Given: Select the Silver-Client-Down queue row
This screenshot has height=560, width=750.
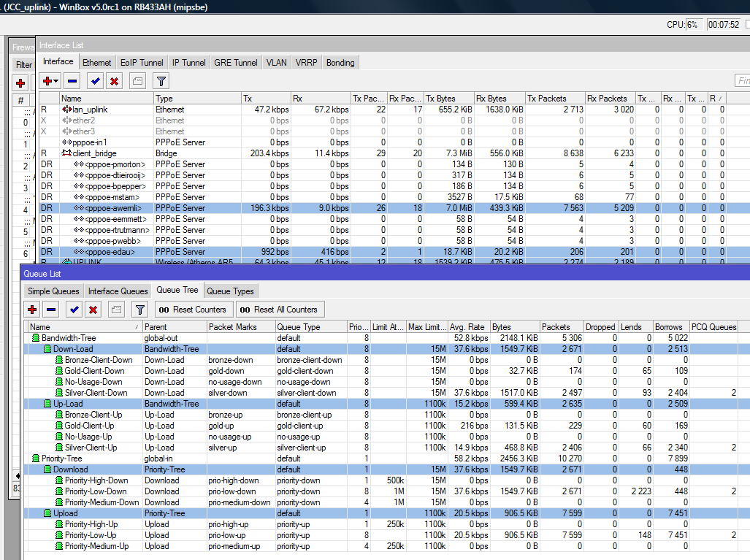Looking at the screenshot, I should [387, 393].
